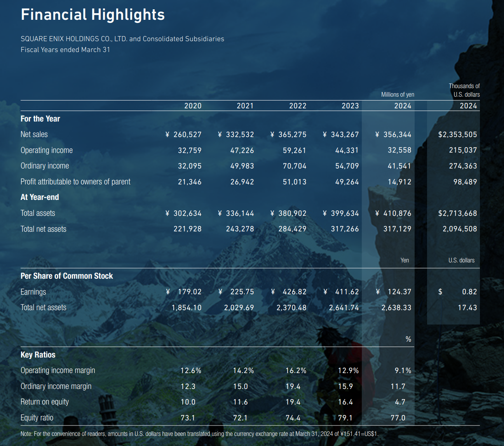Click the Ordinary income margin label
This screenshot has height=446, width=504.
[56, 386]
